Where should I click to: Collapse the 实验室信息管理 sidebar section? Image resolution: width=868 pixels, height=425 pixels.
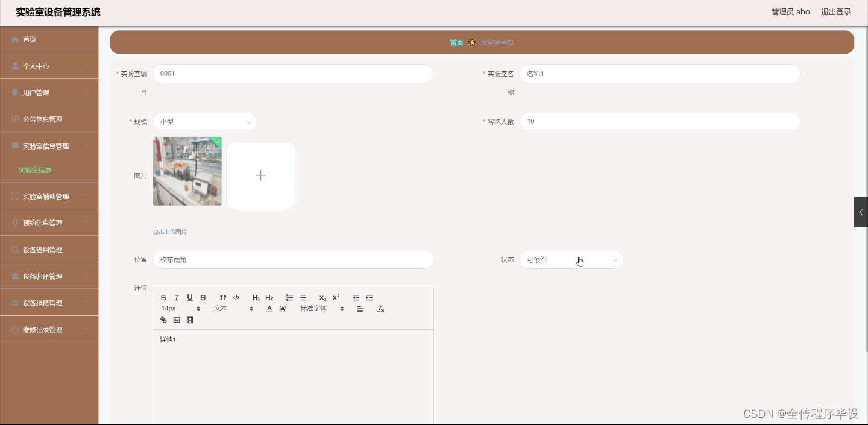point(49,146)
